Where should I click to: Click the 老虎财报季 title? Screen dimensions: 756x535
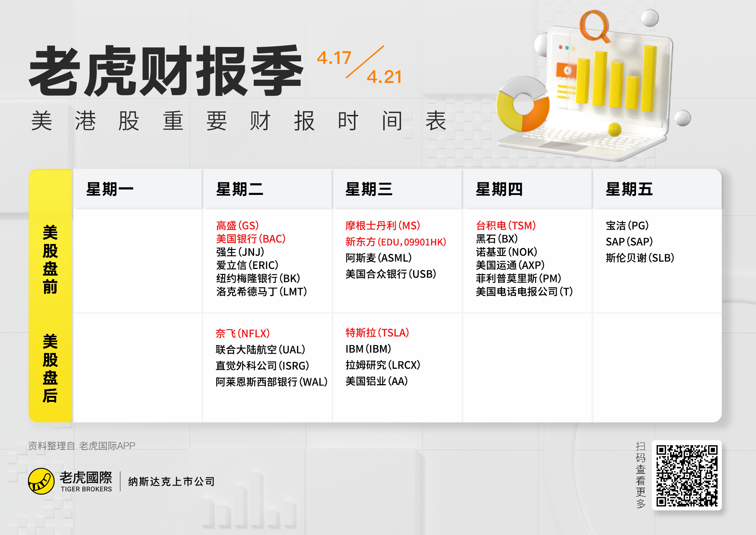pos(166,70)
